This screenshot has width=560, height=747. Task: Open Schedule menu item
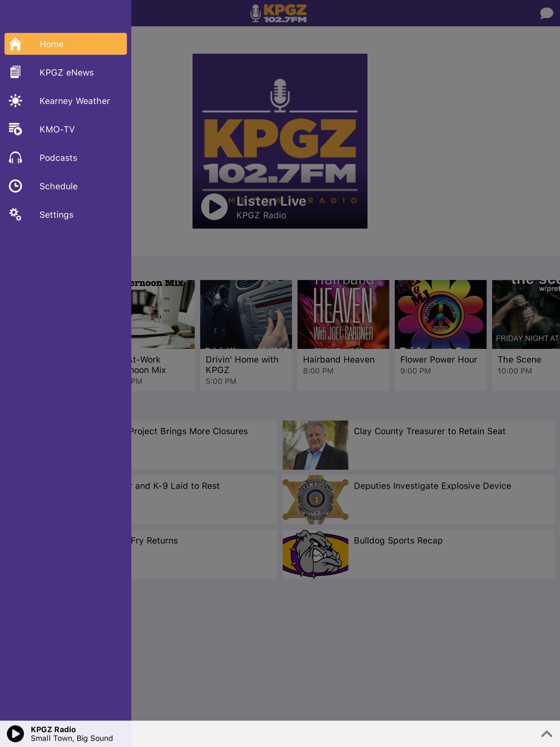[66, 186]
